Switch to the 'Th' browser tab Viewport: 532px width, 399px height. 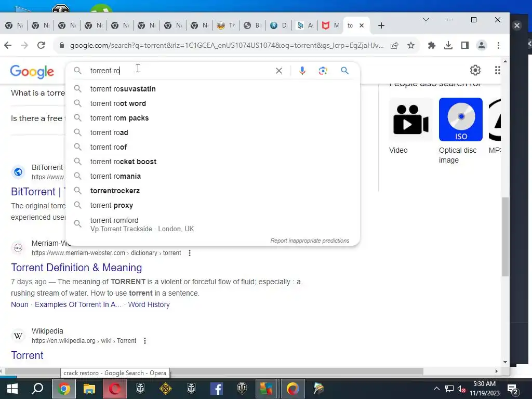click(x=227, y=25)
